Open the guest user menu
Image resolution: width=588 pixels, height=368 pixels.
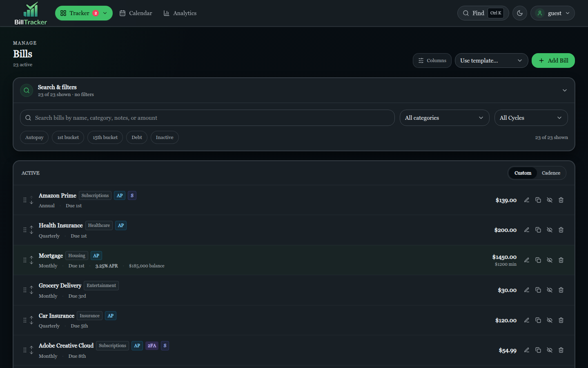(x=552, y=13)
